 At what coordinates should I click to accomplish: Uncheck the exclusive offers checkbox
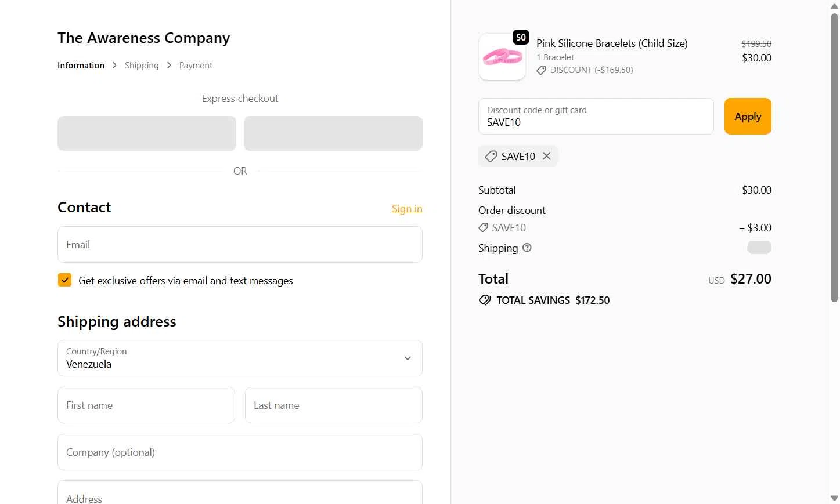64,280
